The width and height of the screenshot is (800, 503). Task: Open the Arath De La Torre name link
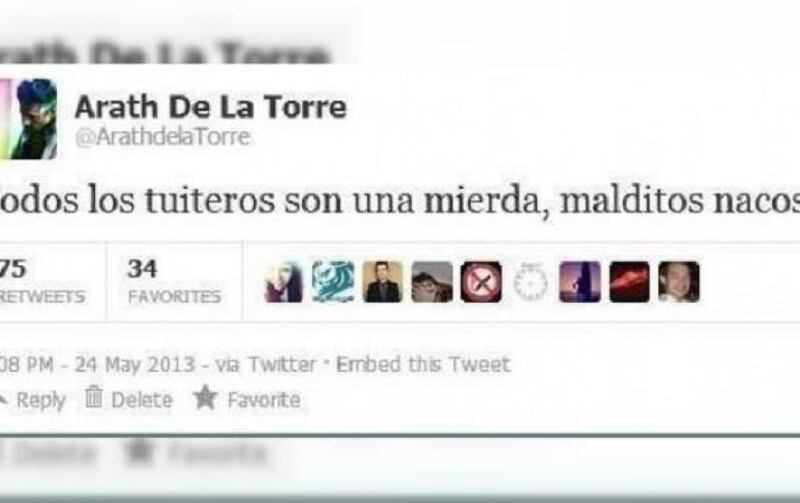(x=211, y=107)
